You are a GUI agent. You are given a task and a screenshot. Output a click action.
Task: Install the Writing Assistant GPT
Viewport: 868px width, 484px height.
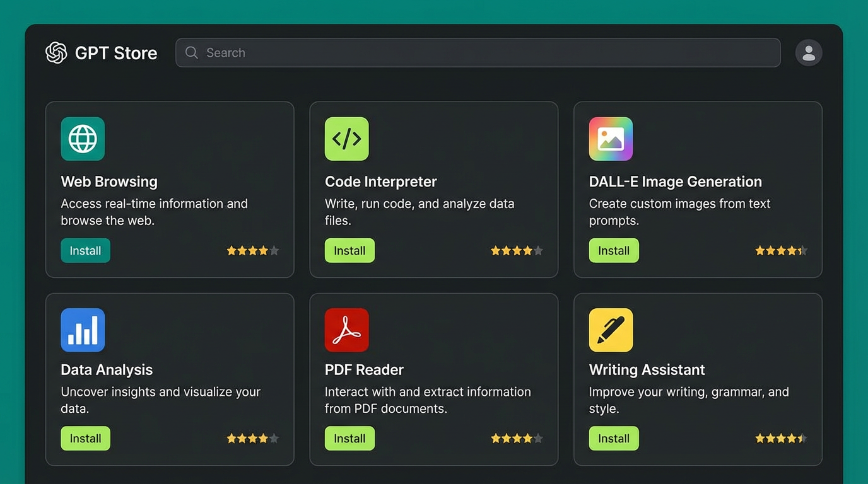click(x=614, y=438)
